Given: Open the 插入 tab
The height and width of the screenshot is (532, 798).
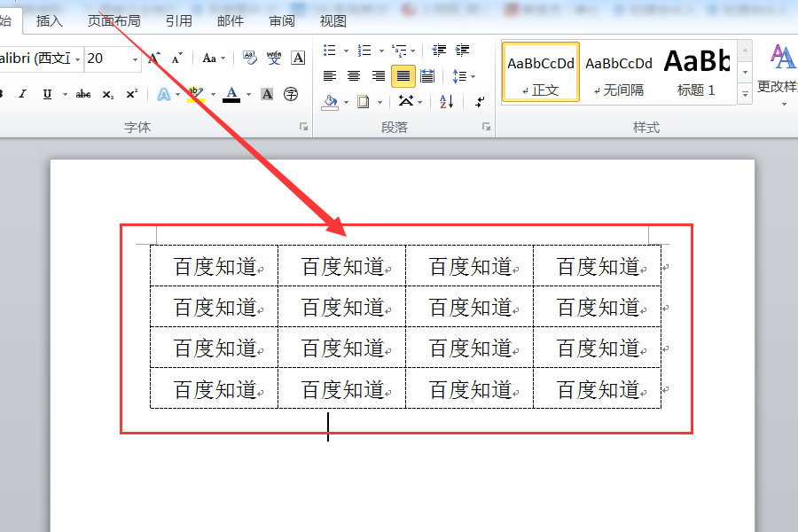Looking at the screenshot, I should coord(50,21).
